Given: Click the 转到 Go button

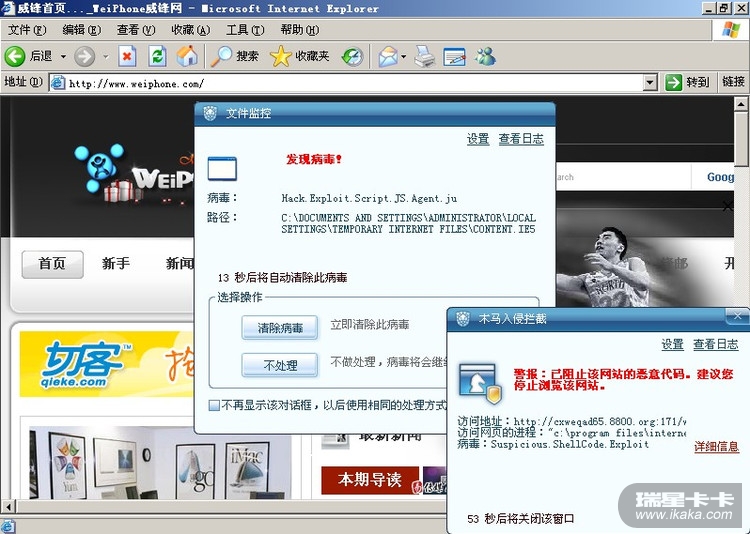Looking at the screenshot, I should point(687,82).
